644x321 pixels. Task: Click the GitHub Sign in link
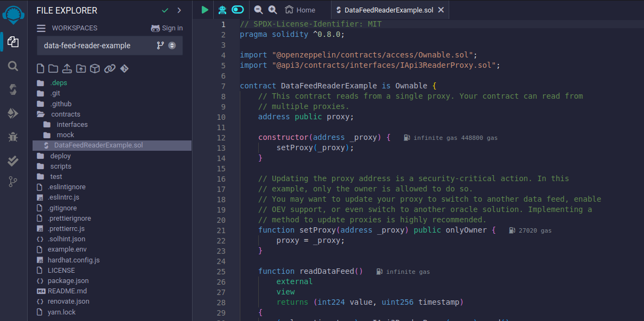point(167,28)
